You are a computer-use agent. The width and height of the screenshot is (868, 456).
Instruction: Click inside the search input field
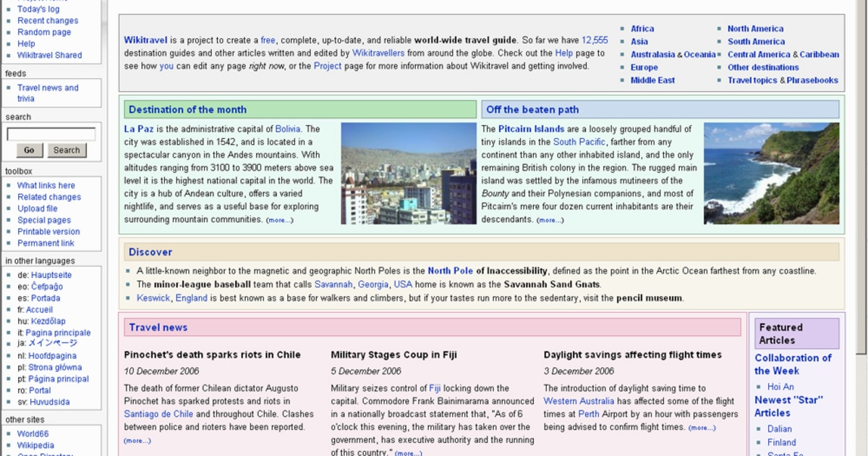[51, 134]
